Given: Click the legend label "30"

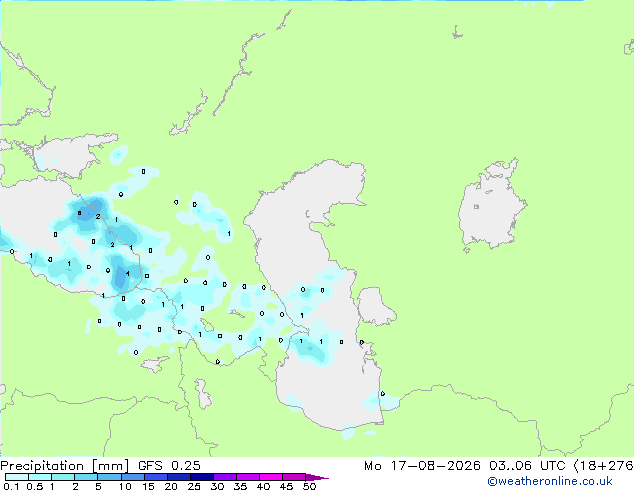Looking at the screenshot, I should 217,486.
